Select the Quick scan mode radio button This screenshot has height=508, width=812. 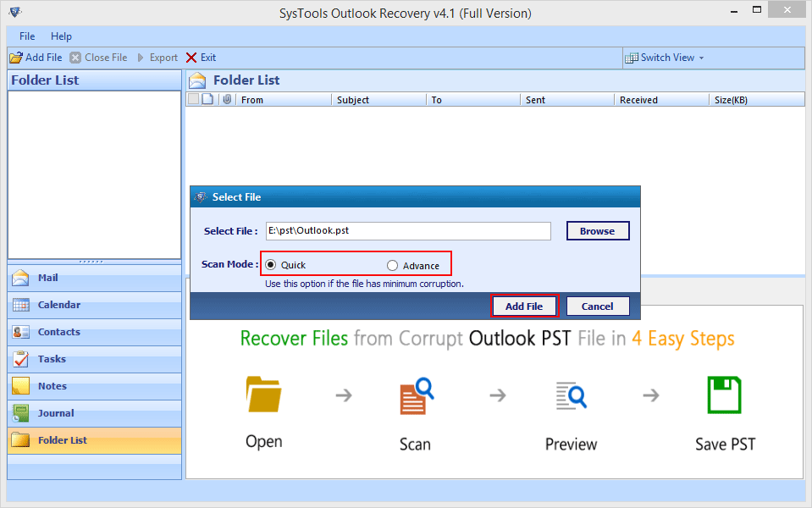[x=270, y=265]
